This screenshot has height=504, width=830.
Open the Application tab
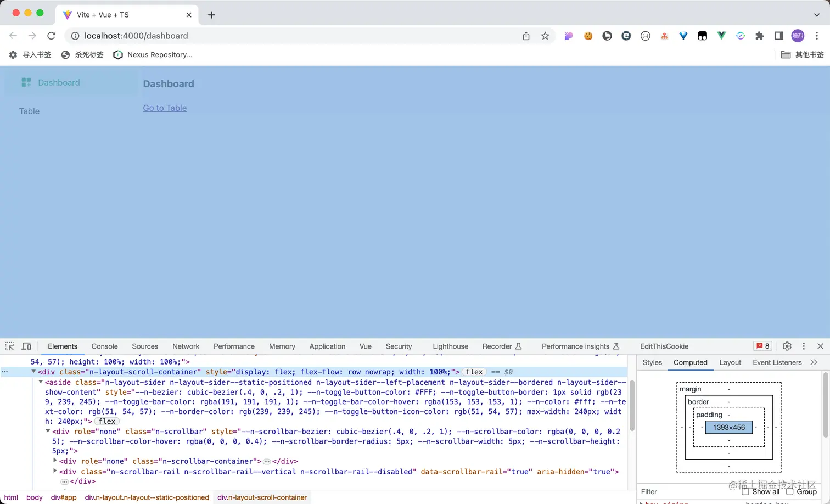327,346
